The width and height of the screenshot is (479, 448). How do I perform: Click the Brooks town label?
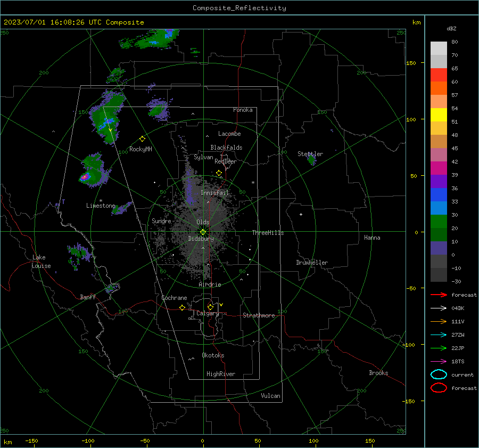pos(378,373)
